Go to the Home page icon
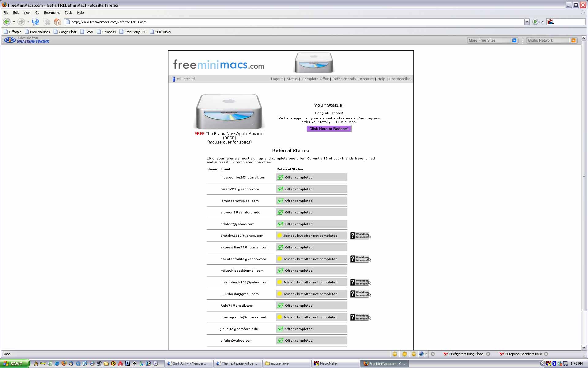588x368 pixels. tap(58, 22)
